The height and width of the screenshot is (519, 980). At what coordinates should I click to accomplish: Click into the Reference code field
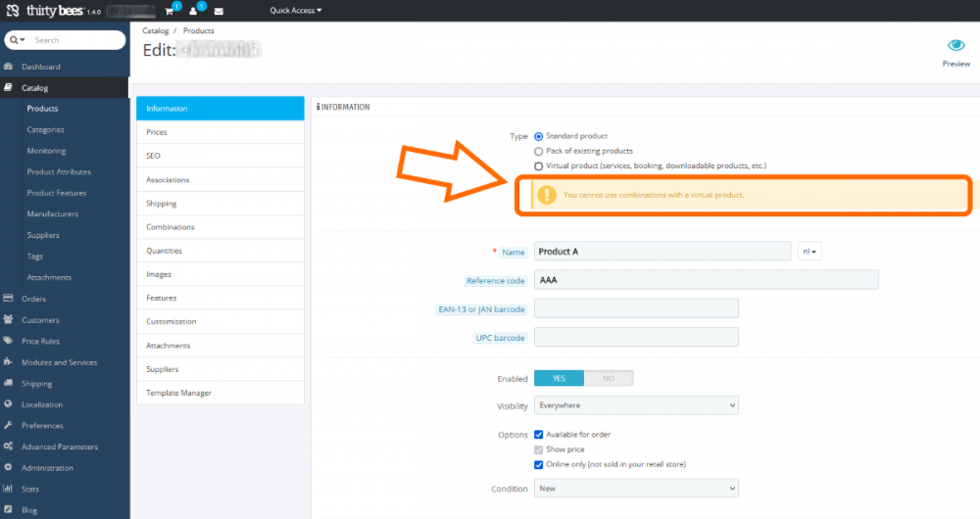tap(706, 281)
